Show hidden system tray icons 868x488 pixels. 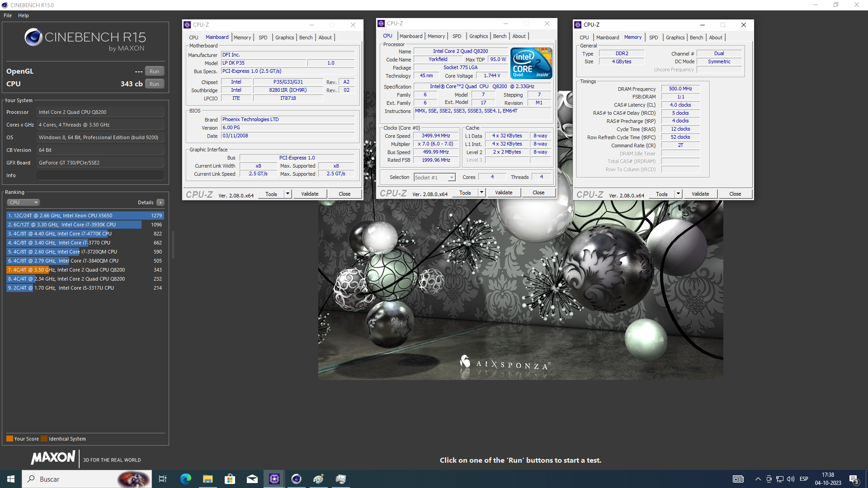click(x=758, y=479)
